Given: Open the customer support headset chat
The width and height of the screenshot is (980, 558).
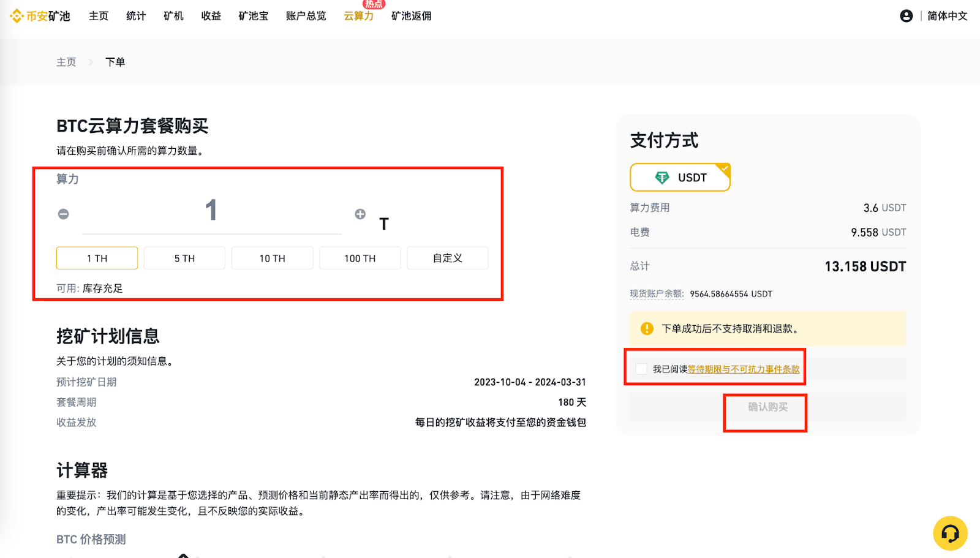Looking at the screenshot, I should [x=950, y=533].
